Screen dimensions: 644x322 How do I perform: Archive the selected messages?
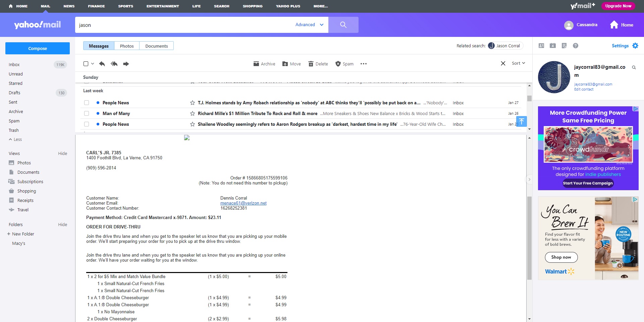click(264, 64)
